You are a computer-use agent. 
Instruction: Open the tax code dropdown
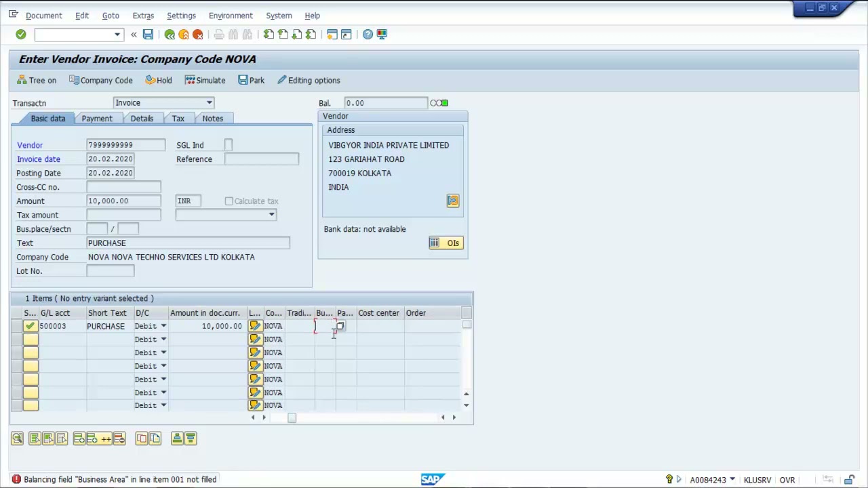[x=271, y=215]
